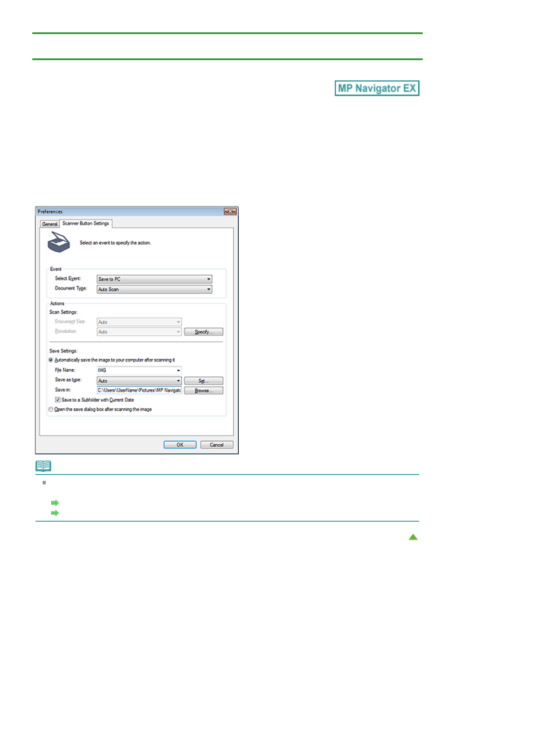Click the first green arrow link bullet

(x=55, y=503)
